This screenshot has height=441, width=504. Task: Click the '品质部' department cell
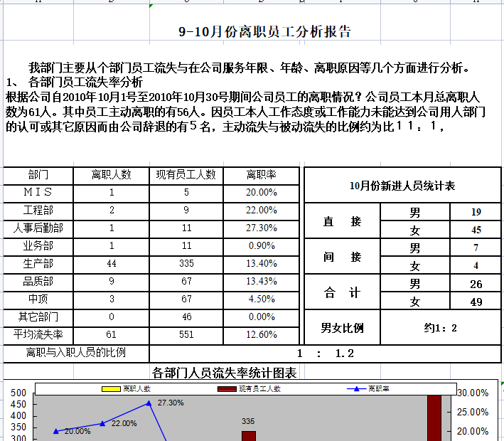tap(38, 282)
